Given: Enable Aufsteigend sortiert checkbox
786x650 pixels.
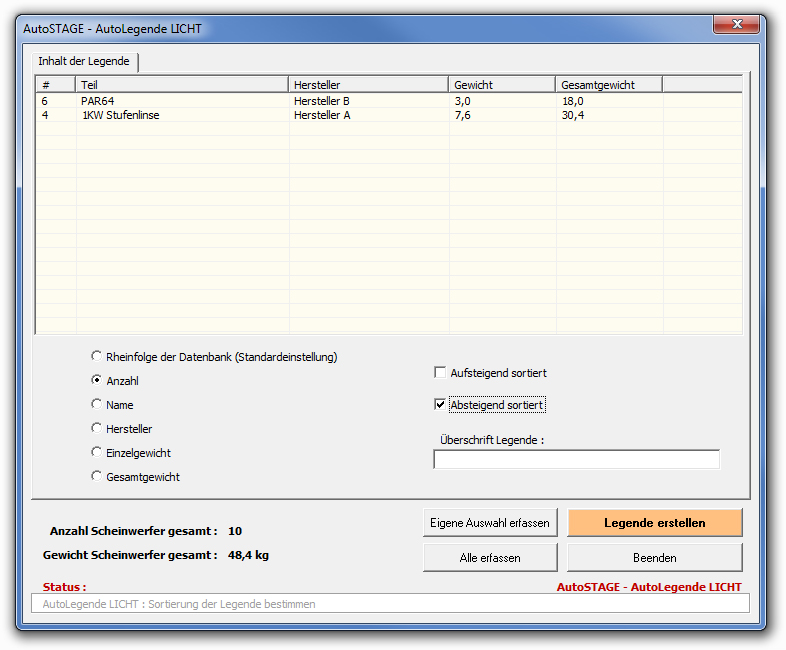Looking at the screenshot, I should [x=440, y=373].
